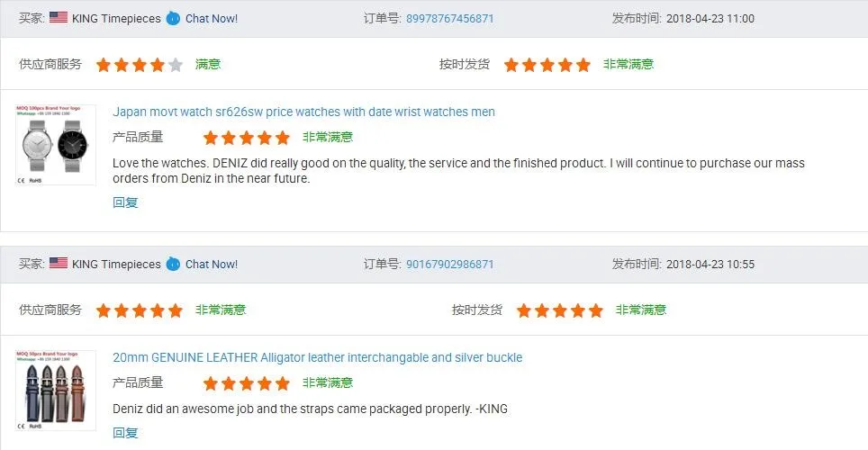Open the 20mm Genuine Leather Alligator strap link

point(317,357)
